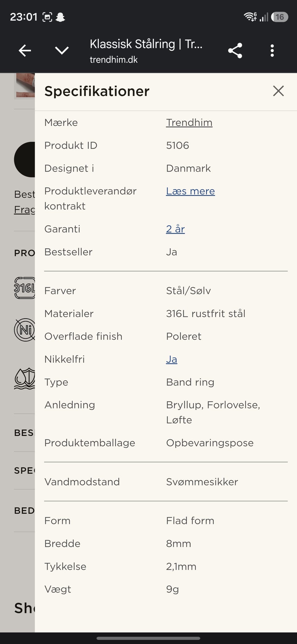Tap the nickel-free Ni icon
This screenshot has width=297, height=644.
point(24,330)
